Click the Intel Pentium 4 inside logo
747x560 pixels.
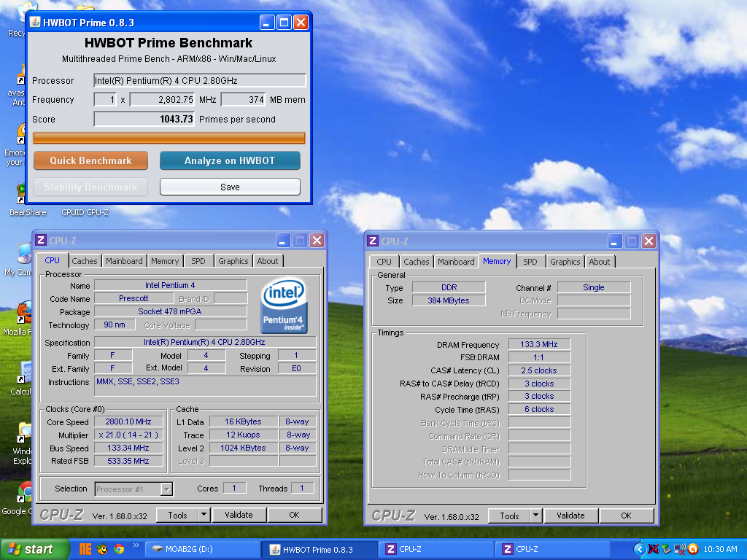[x=284, y=306]
